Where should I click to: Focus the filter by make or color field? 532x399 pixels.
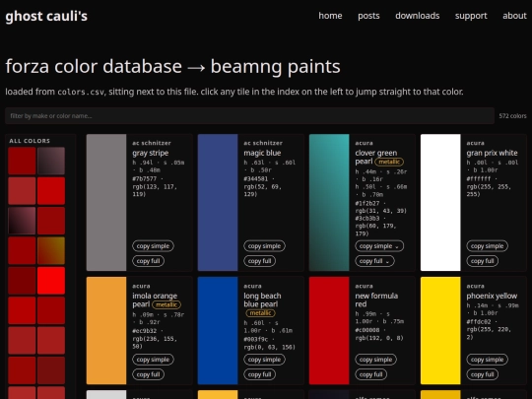coord(249,116)
